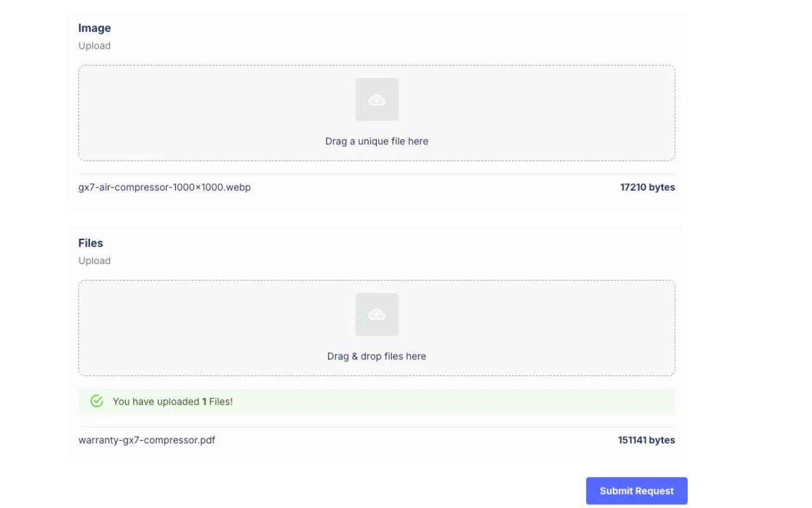The height and width of the screenshot is (508, 812).
Task: Click the Upload label below Image heading
Action: [95, 46]
